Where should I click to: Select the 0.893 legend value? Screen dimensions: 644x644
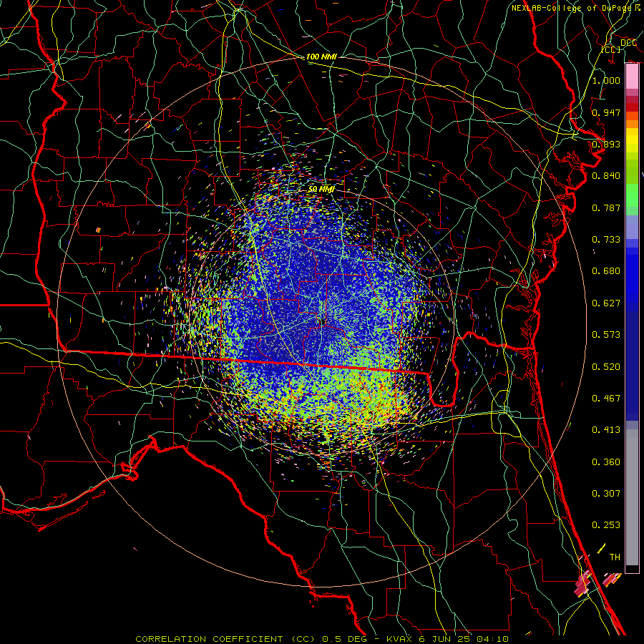click(x=606, y=144)
